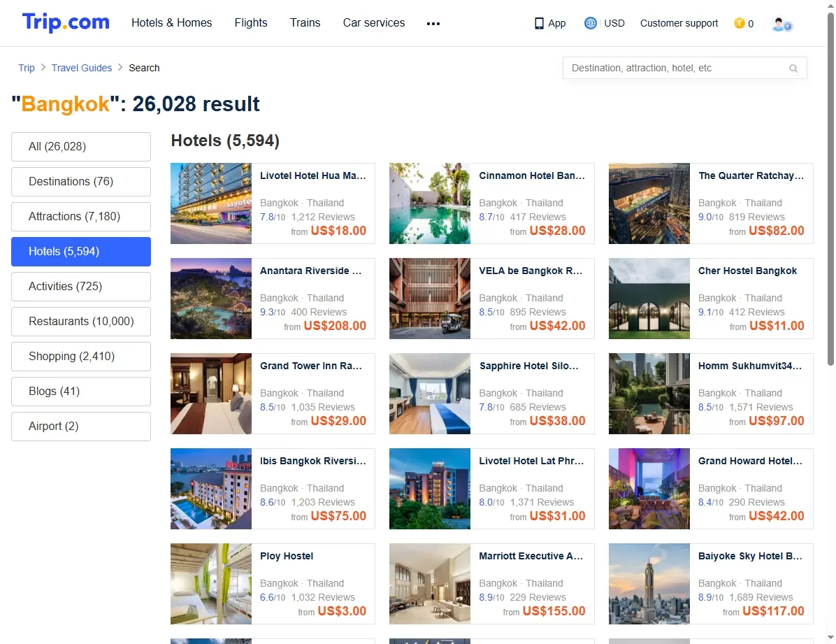Open Car services menu
The height and width of the screenshot is (644, 836).
pos(374,23)
